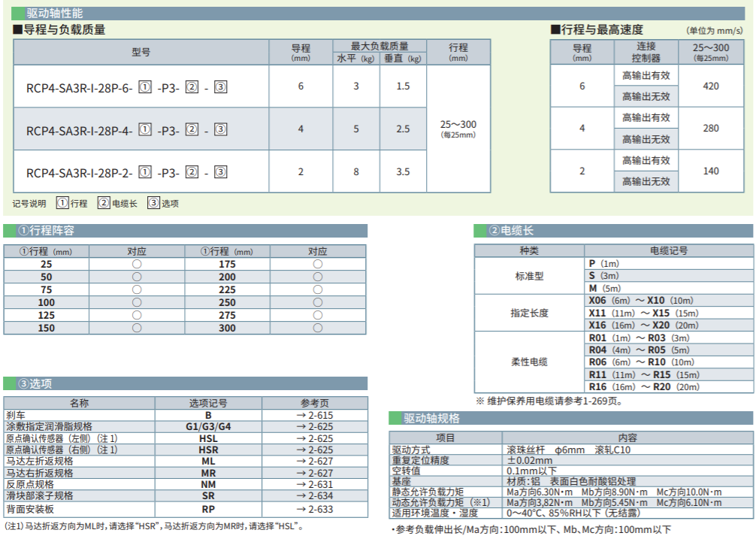Click the 0~40°C、85%RH以下 environment value
Viewport: 756px width, 536px height.
(x=573, y=513)
